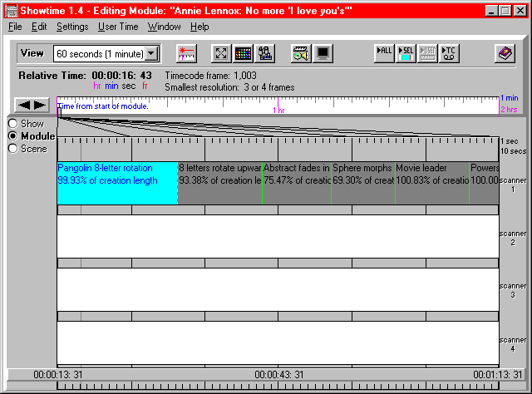Viewport: 532px width, 394px height.
Task: Open the Edit menu
Action: click(39, 27)
